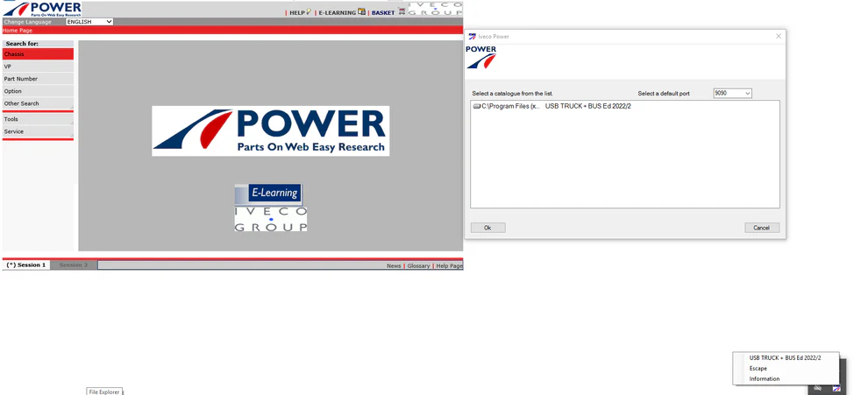This screenshot has height=395, width=868.
Task: Click the drive icon in catalogue list
Action: (x=477, y=106)
